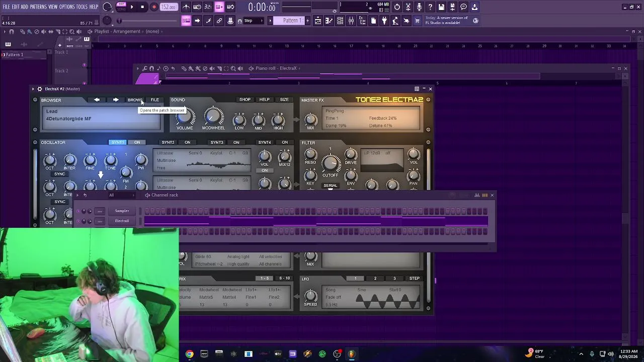Click the ElectraX HELP button
Image resolution: width=644 pixels, height=362 pixels.
pyautogui.click(x=265, y=100)
